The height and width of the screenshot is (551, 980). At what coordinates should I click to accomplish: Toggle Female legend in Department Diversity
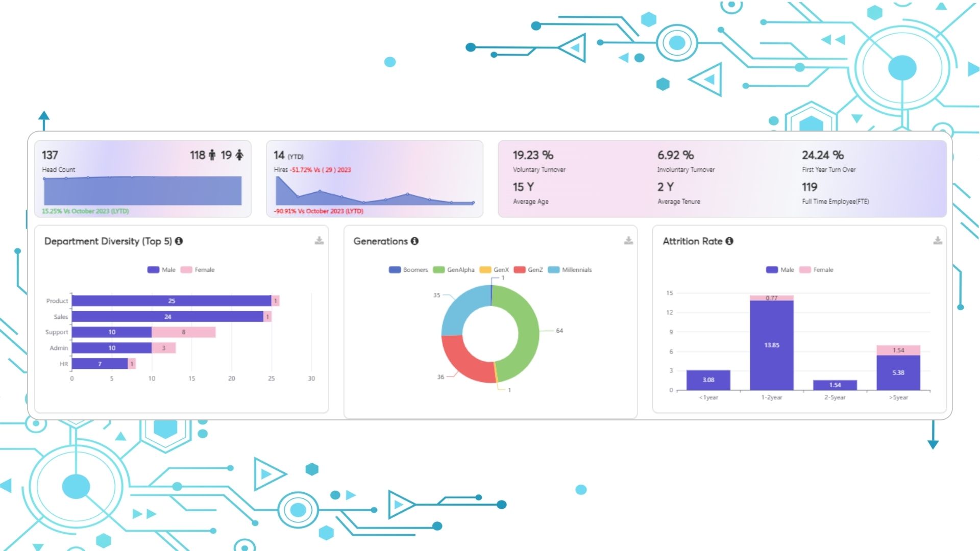198,270
